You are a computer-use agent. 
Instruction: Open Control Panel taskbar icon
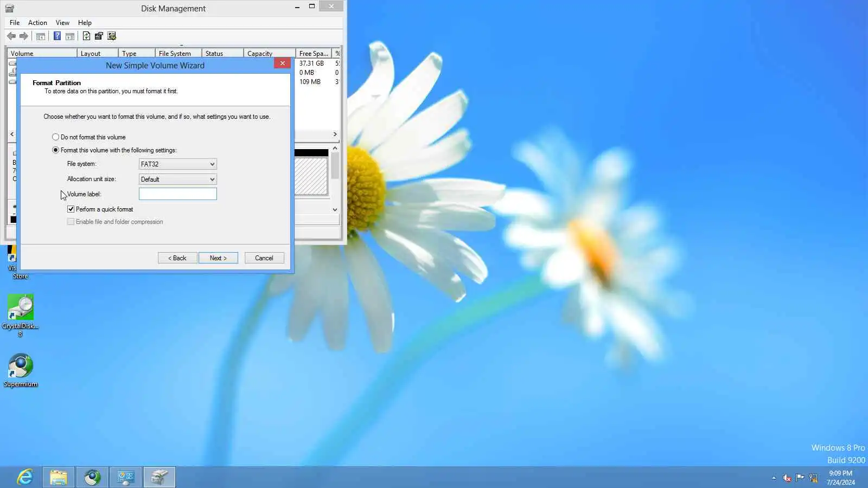click(x=126, y=477)
